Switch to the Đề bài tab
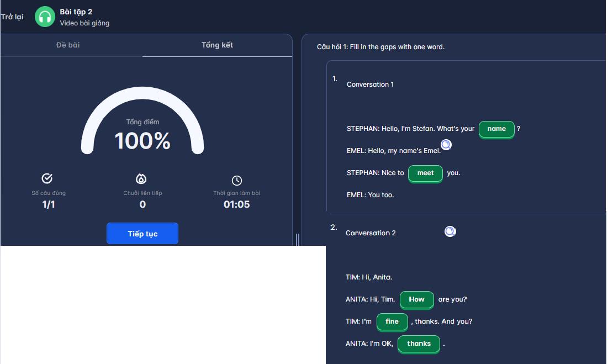 [x=68, y=45]
